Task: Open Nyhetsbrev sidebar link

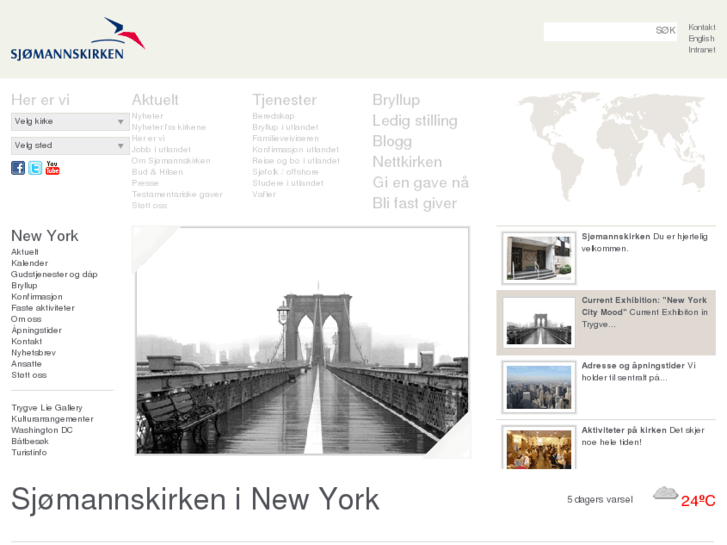Action: click(x=33, y=353)
